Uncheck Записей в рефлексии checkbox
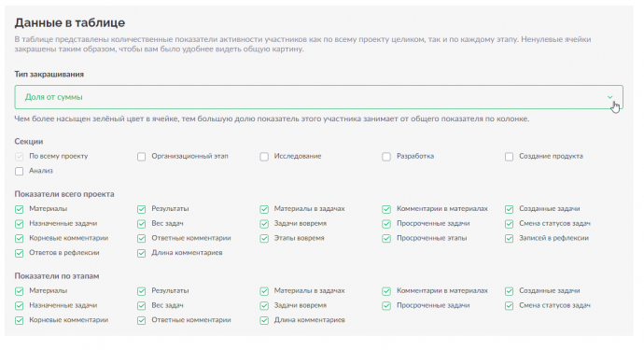Viewport: 644px width, 350px height. [509, 238]
